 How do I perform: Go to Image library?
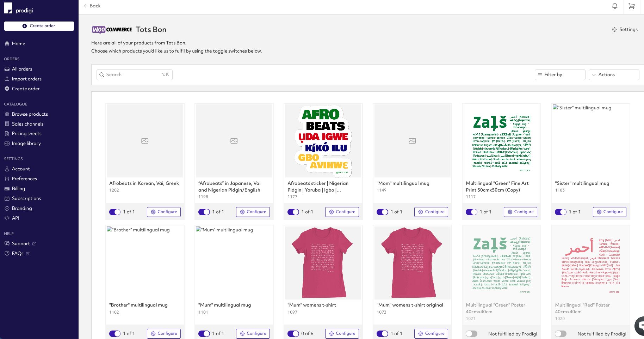pyautogui.click(x=26, y=144)
